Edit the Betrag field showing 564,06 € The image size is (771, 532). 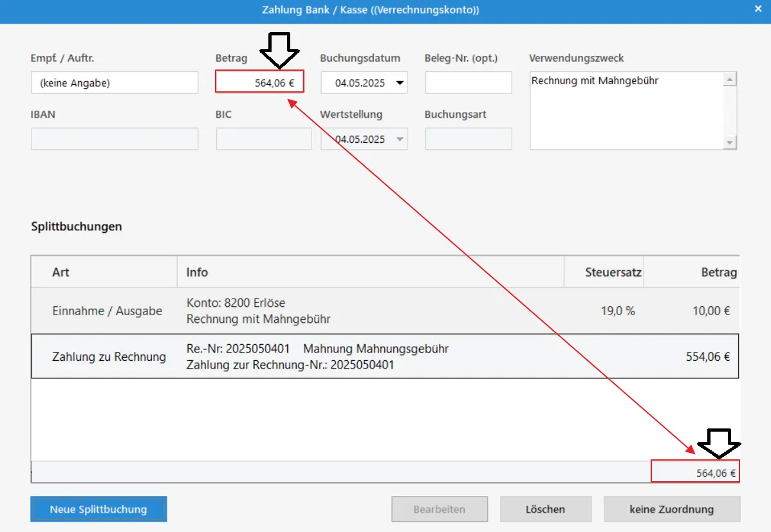(x=259, y=82)
